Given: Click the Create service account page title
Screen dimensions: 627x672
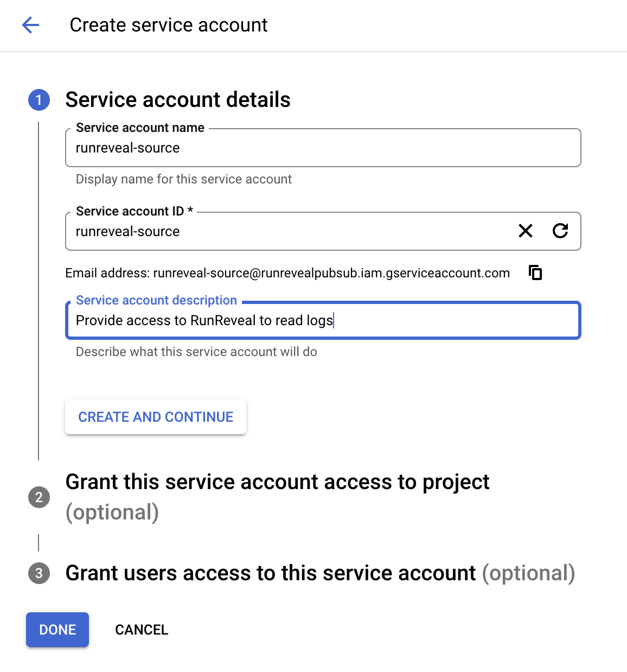Looking at the screenshot, I should pyautogui.click(x=168, y=25).
